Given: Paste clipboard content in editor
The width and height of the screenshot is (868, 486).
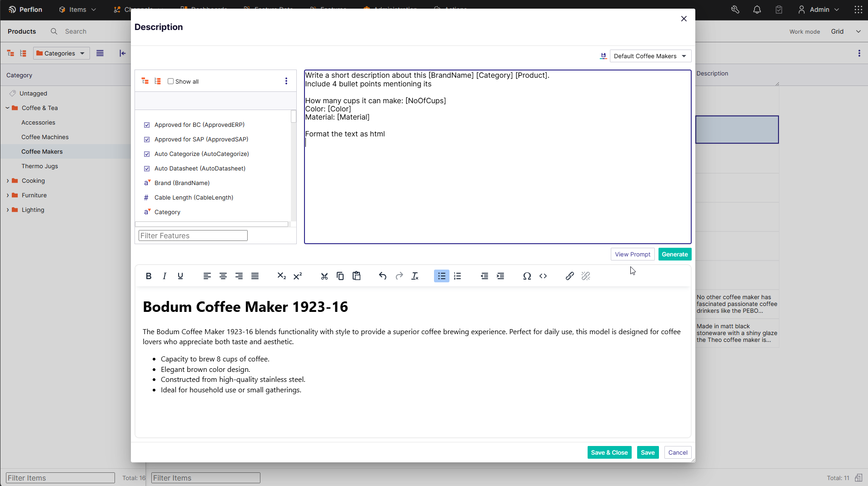Looking at the screenshot, I should 356,276.
